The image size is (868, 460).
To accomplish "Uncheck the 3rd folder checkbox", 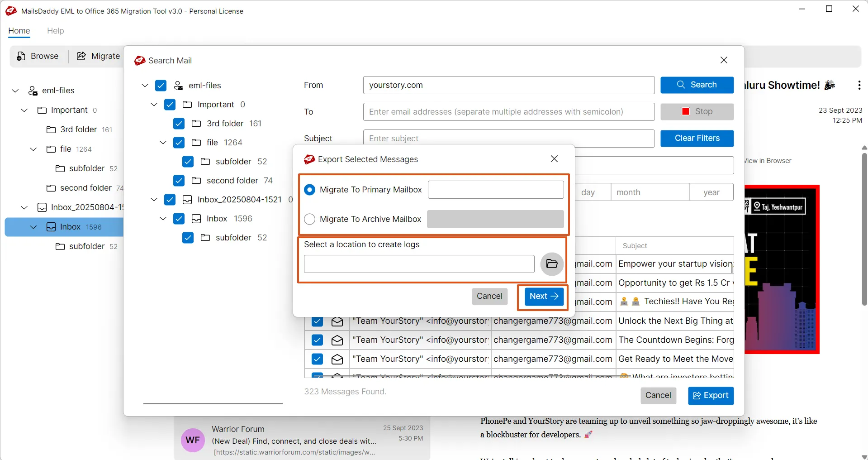I will [x=179, y=124].
